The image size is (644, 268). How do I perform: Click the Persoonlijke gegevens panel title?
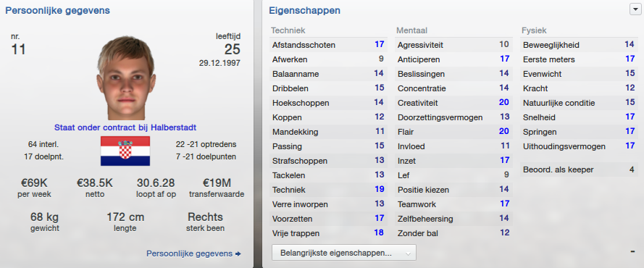coord(57,11)
